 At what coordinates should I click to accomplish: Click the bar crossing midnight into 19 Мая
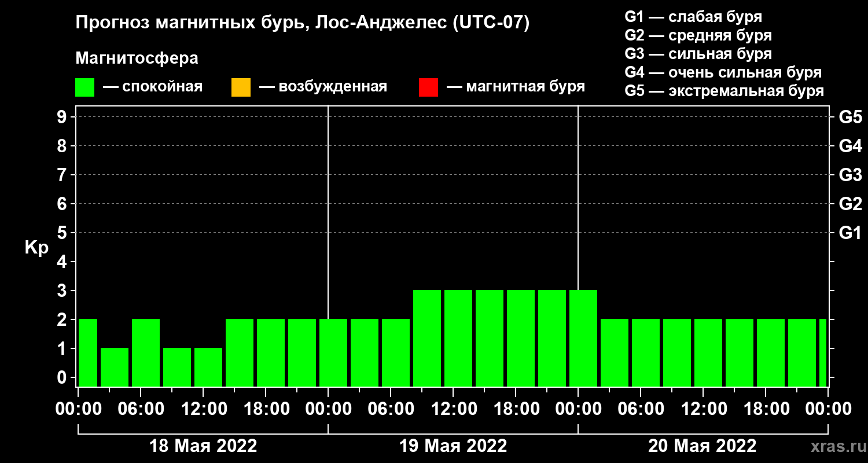click(333, 352)
